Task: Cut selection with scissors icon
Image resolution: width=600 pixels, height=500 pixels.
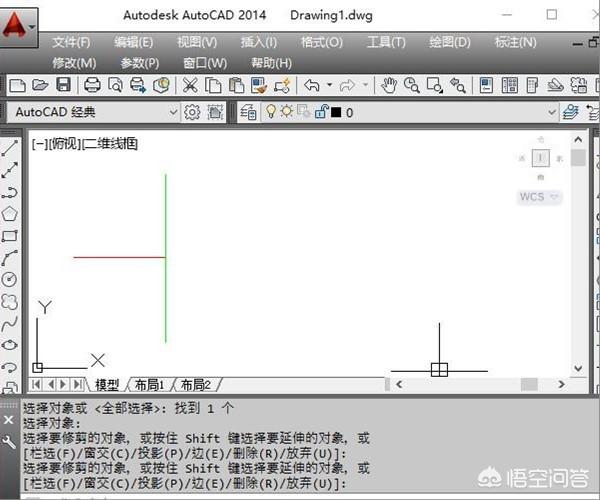Action: coord(190,85)
